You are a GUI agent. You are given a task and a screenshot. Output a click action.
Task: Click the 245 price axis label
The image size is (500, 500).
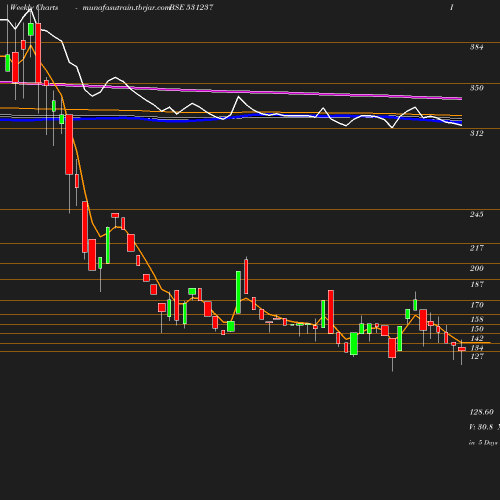point(476,214)
